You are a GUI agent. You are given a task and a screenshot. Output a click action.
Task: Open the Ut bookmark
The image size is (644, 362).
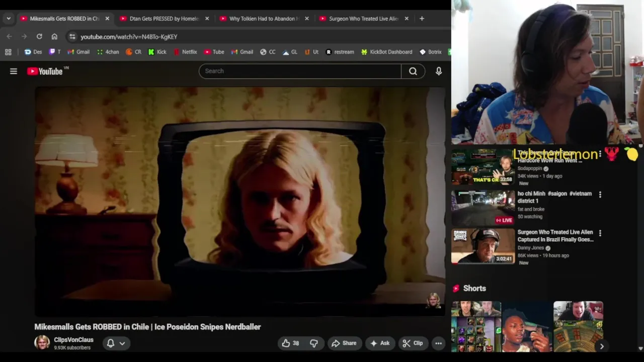(311, 52)
